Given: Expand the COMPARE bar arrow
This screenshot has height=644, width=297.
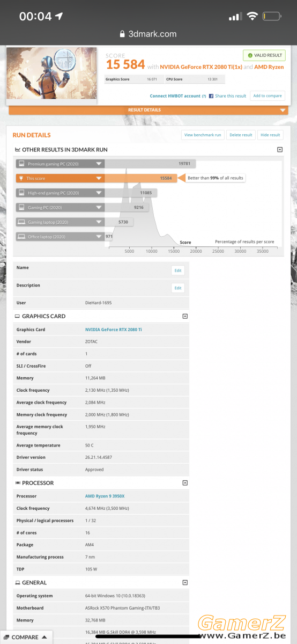Looking at the screenshot, I should [45, 637].
